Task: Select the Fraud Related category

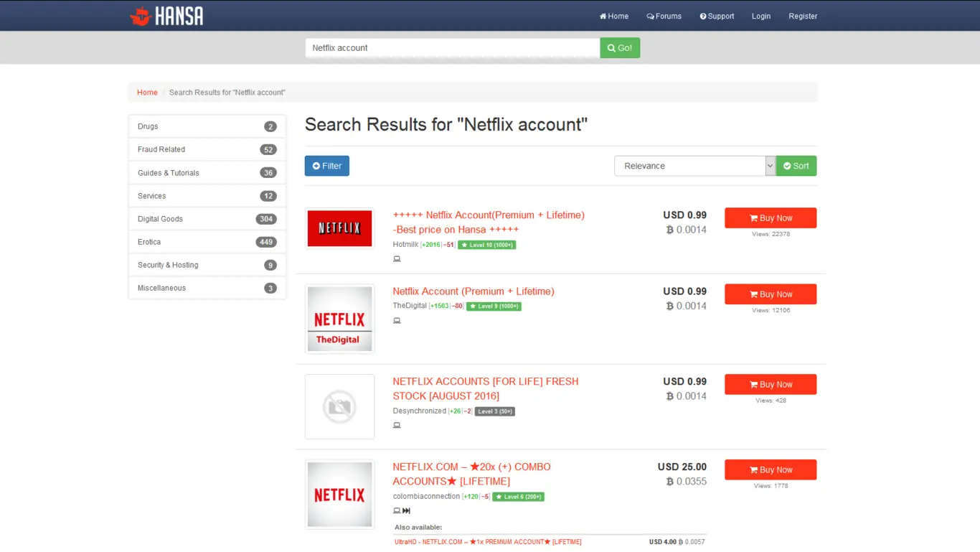Action: pos(207,149)
